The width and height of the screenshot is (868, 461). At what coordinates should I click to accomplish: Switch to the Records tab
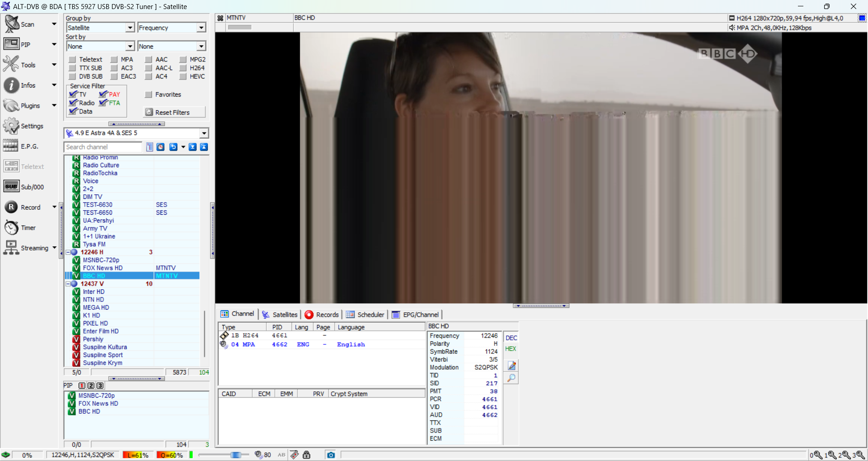point(322,315)
